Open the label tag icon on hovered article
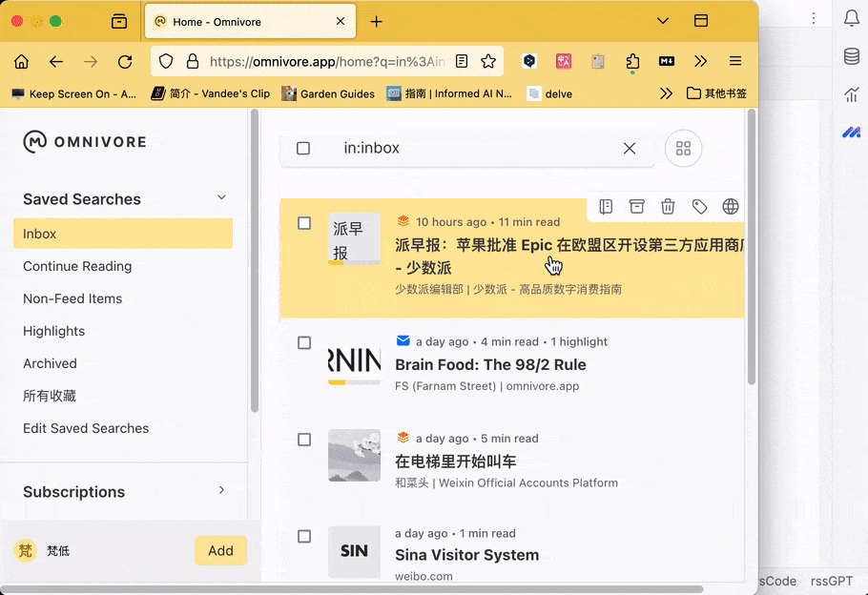Viewport: 868px width, 595px height. [699, 207]
